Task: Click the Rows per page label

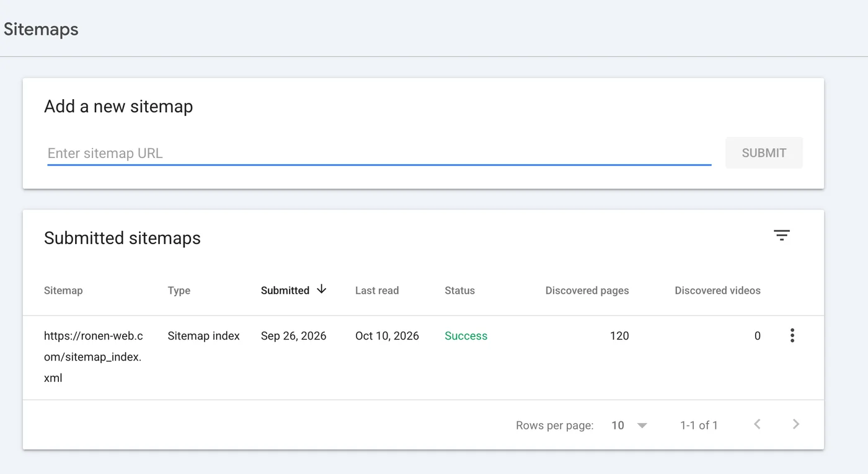Action: [554, 426]
